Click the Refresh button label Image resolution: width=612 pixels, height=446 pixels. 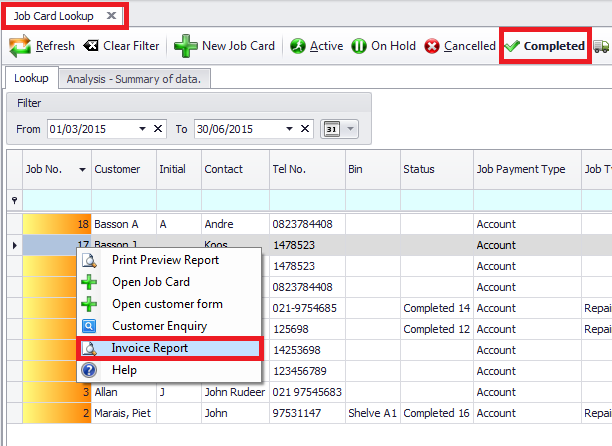point(55,46)
